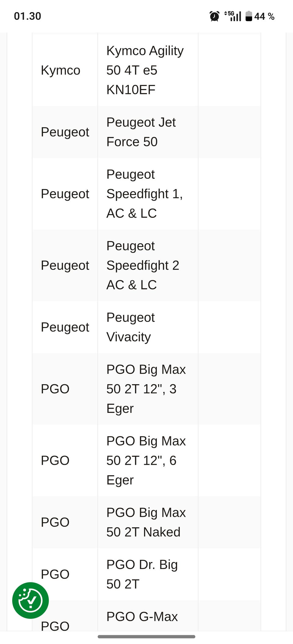Screen dimensions: 293x644
Task: Tap the battery icon in status bar
Action: (249, 16)
